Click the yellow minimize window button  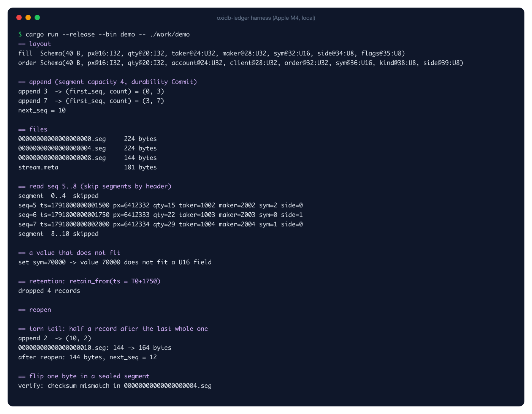point(28,17)
